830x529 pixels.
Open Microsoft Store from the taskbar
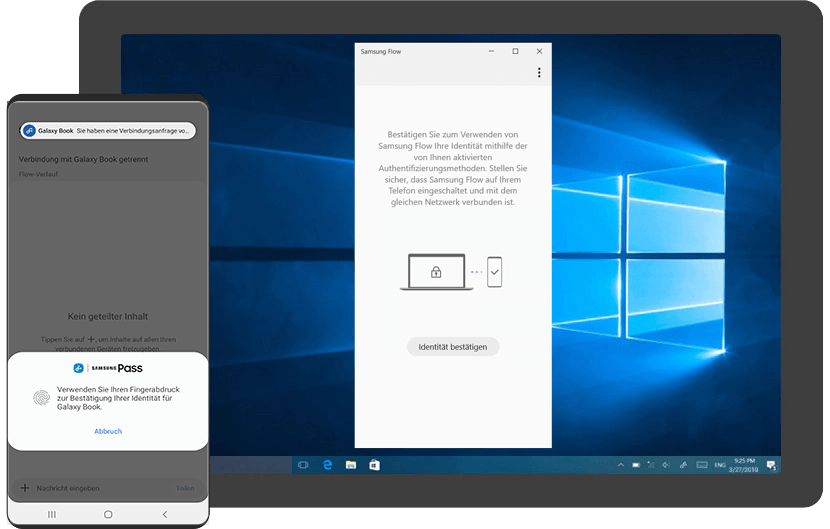pyautogui.click(x=374, y=465)
